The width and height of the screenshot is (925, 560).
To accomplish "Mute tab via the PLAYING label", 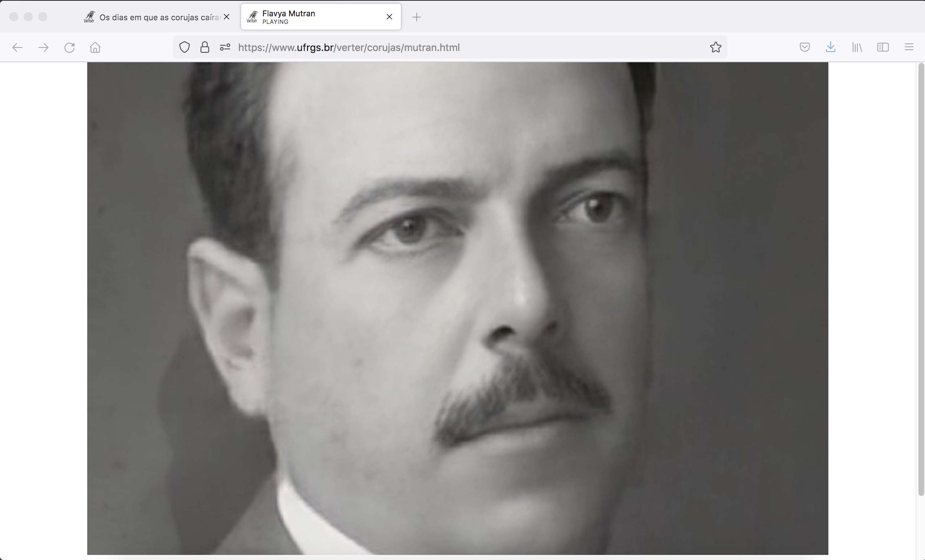I will click(275, 22).
